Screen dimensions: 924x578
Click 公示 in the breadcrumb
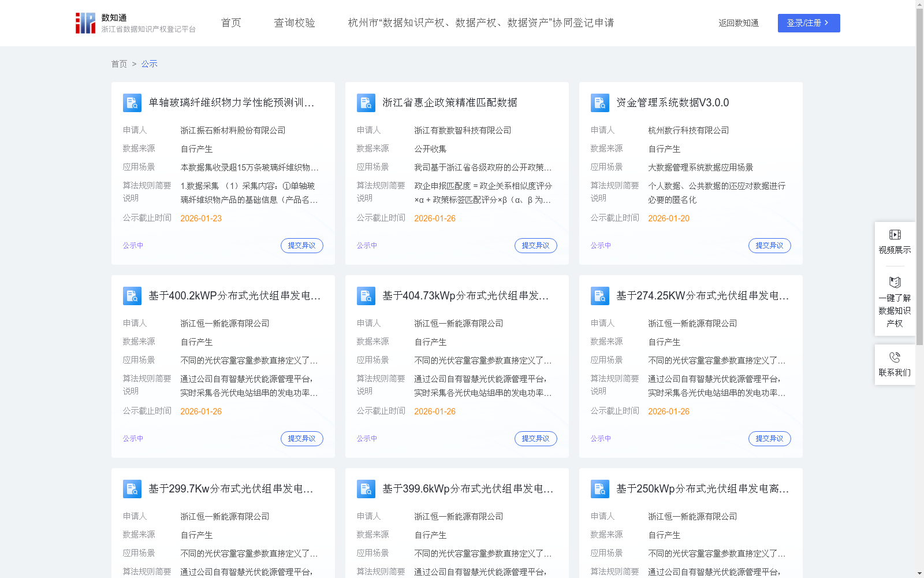[x=149, y=64]
